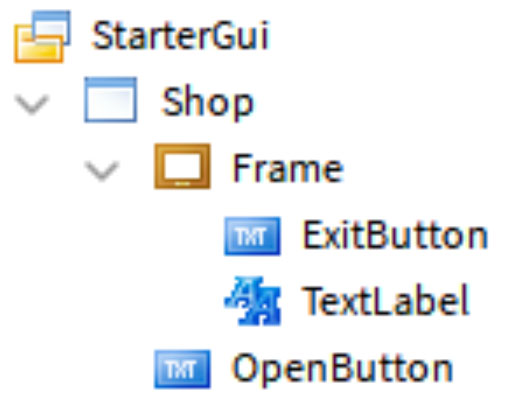Select the Shop ScreenGui icon
This screenshot has width=507, height=403.
tap(111, 100)
